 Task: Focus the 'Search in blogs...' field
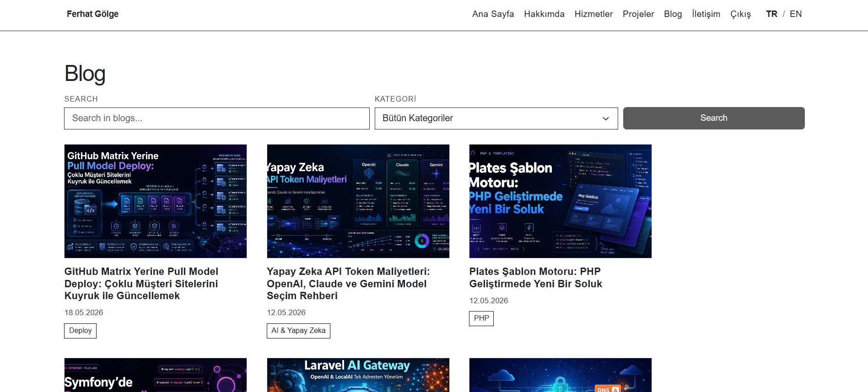(x=217, y=118)
